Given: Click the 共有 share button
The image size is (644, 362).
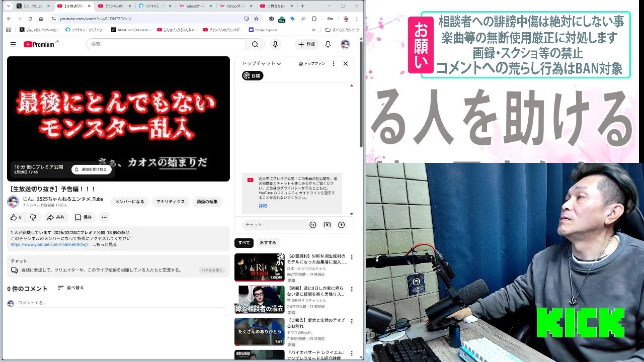Looking at the screenshot, I should (x=55, y=217).
